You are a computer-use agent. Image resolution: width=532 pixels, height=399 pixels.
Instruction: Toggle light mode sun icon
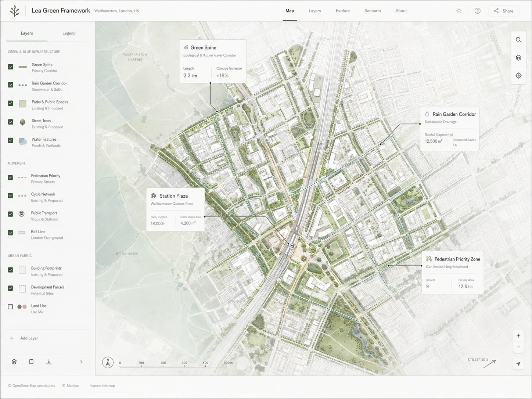[459, 11]
